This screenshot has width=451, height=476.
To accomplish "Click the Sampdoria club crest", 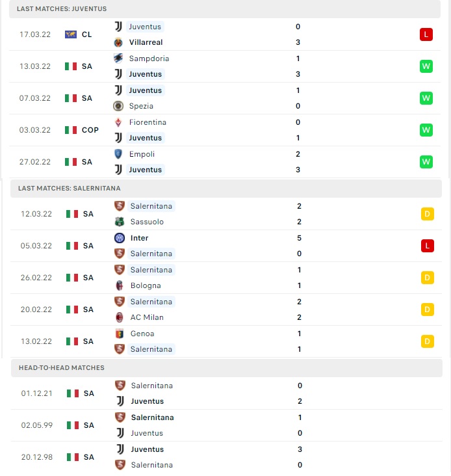I will [118, 59].
